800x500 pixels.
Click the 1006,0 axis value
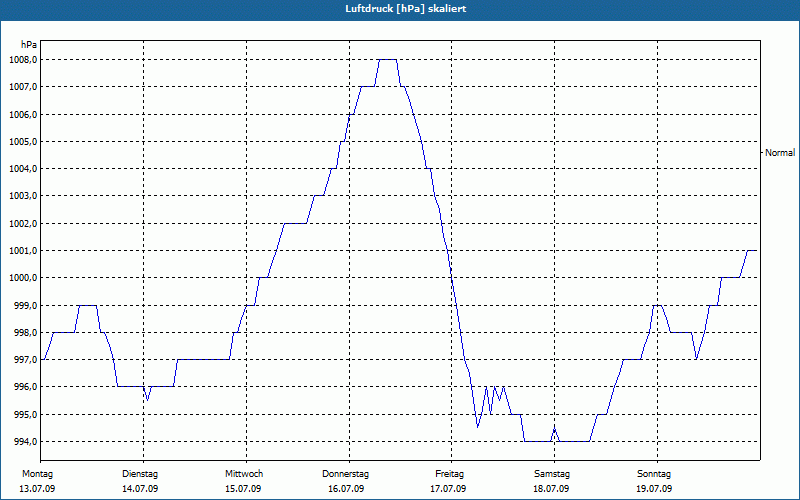(23, 114)
